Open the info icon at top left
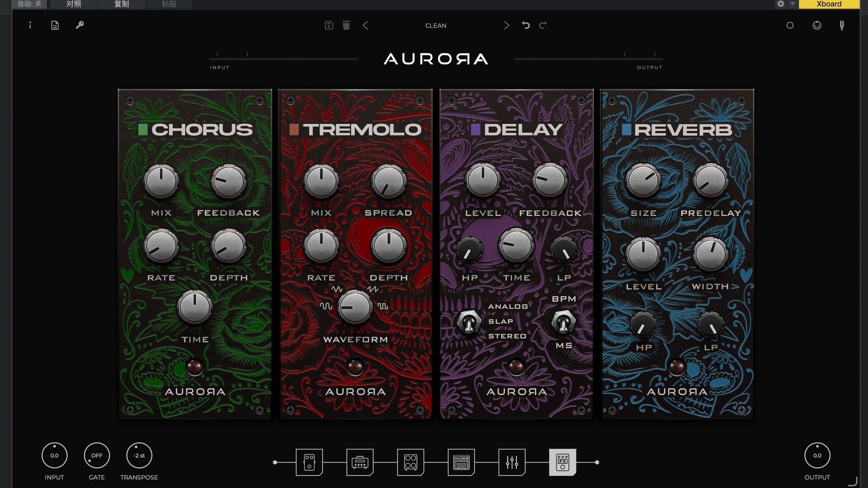 point(30,25)
